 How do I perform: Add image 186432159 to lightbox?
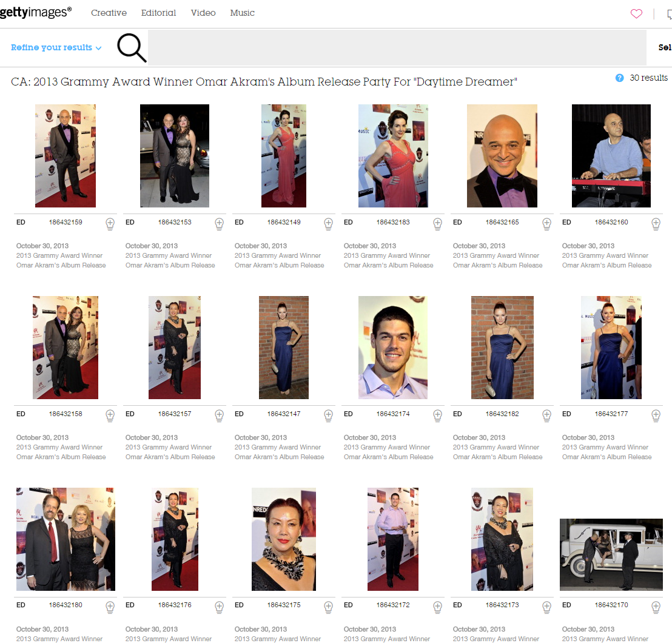[110, 223]
